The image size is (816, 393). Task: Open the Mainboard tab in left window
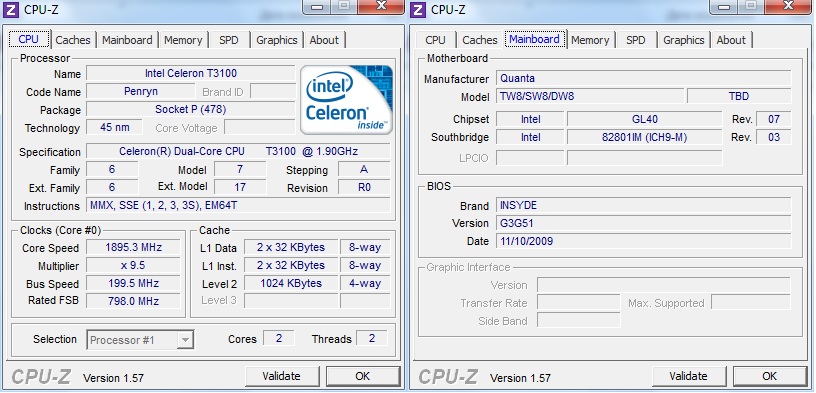click(128, 40)
